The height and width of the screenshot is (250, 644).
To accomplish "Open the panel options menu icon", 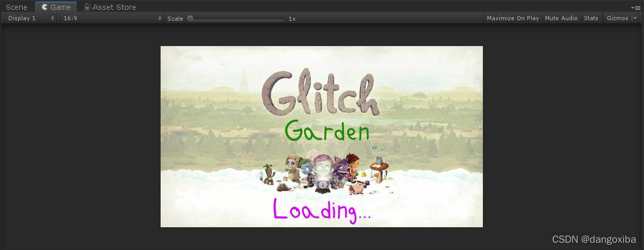I will coord(636,8).
